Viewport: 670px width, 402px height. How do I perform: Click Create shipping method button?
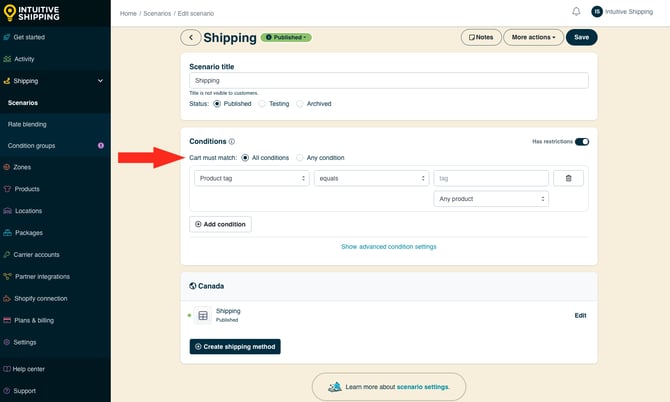click(x=235, y=346)
